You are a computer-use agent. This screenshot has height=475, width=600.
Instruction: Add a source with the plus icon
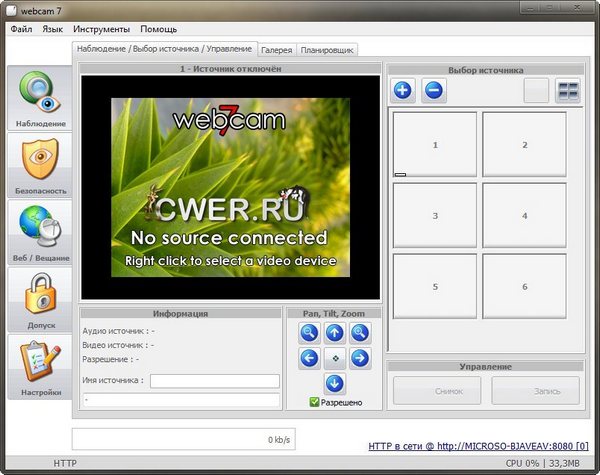point(403,90)
